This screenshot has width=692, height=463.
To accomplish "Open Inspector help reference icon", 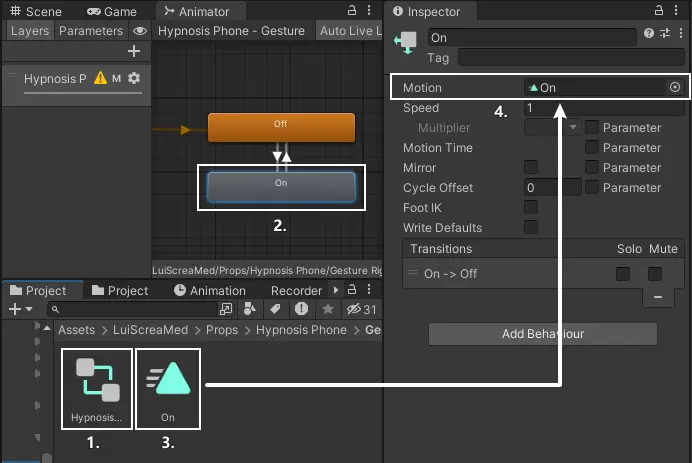I will 649,33.
